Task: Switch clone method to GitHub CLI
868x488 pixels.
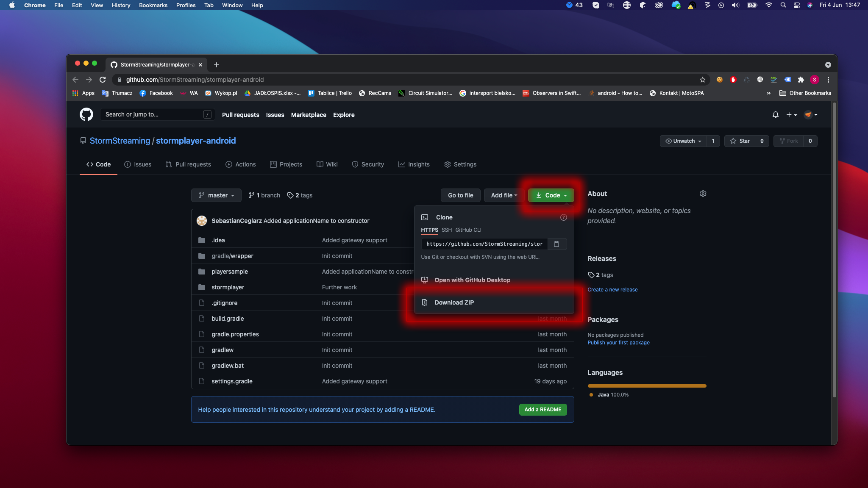Action: click(468, 230)
